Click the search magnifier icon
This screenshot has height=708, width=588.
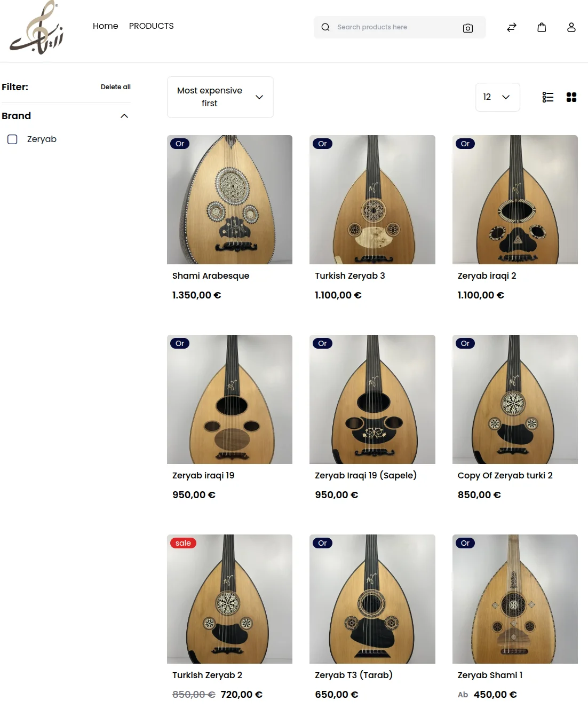[325, 27]
